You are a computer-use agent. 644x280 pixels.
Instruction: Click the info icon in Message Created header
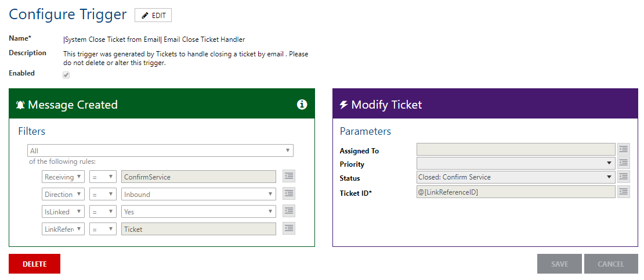pyautogui.click(x=302, y=105)
